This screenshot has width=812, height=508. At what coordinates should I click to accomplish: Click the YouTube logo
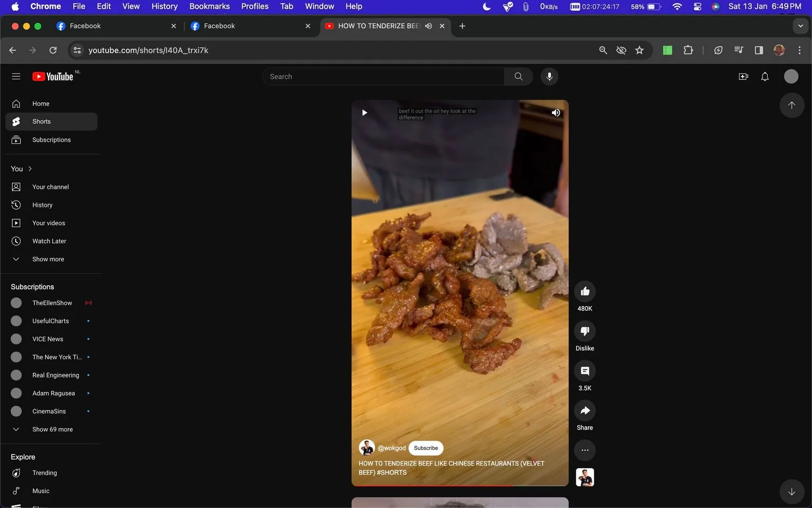53,76
